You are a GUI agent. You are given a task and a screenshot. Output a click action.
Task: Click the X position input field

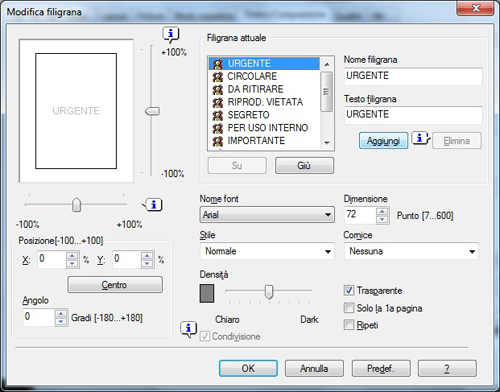tap(51, 259)
